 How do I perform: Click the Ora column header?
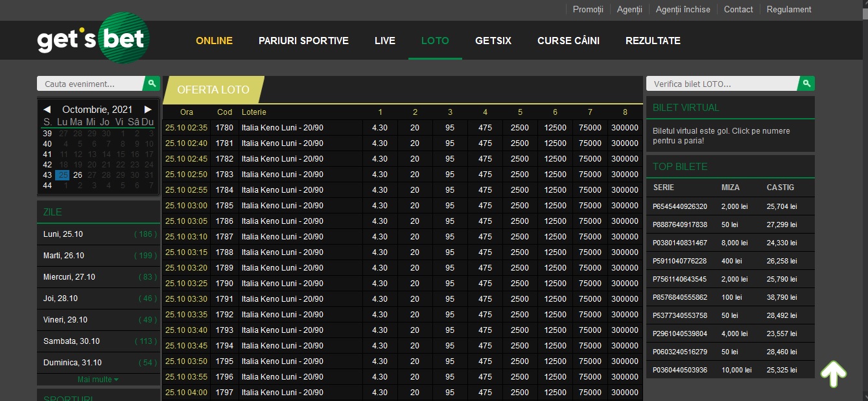pos(187,112)
